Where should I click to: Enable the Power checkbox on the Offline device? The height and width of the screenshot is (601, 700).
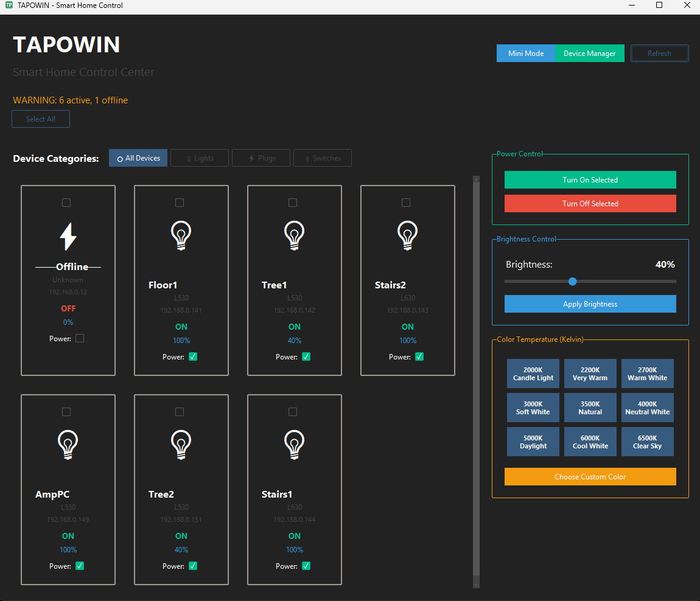80,338
